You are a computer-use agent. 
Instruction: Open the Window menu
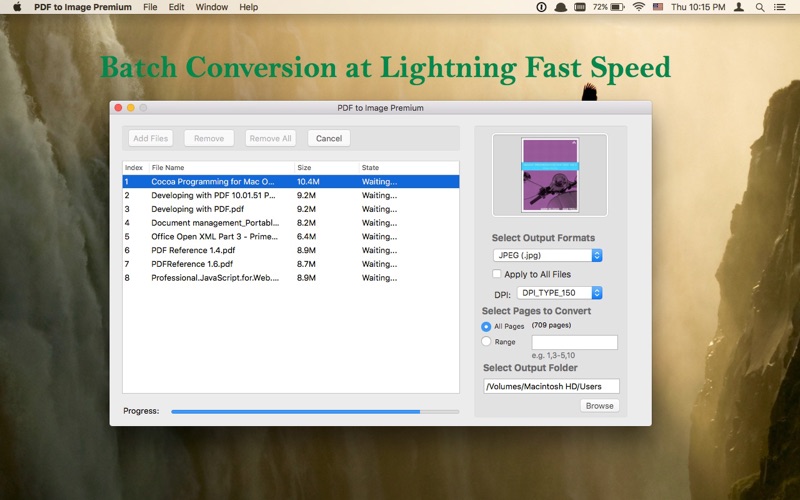pos(212,7)
